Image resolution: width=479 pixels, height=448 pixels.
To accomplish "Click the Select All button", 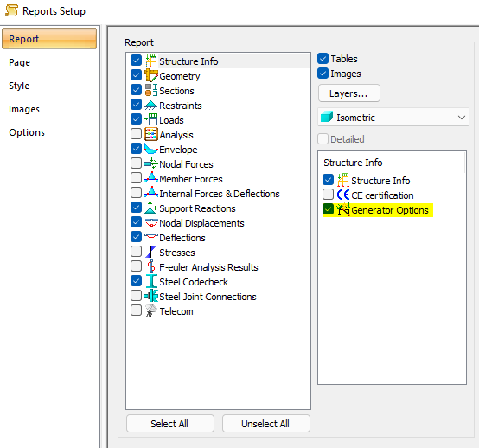I will (169, 424).
